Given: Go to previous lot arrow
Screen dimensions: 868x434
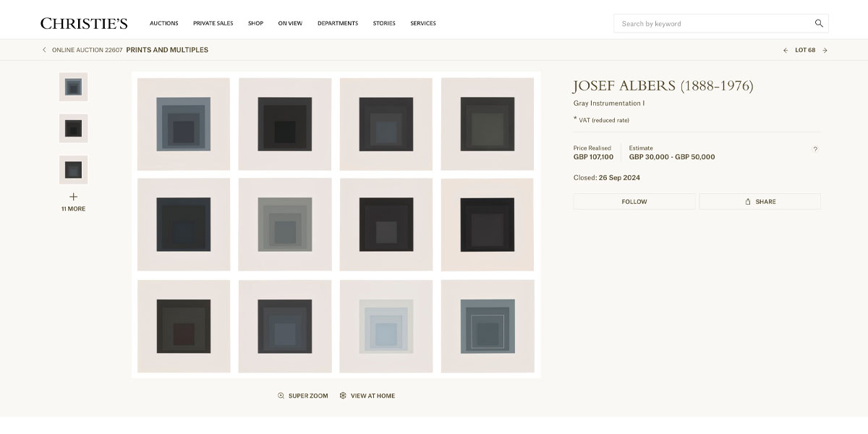Looking at the screenshot, I should [786, 50].
